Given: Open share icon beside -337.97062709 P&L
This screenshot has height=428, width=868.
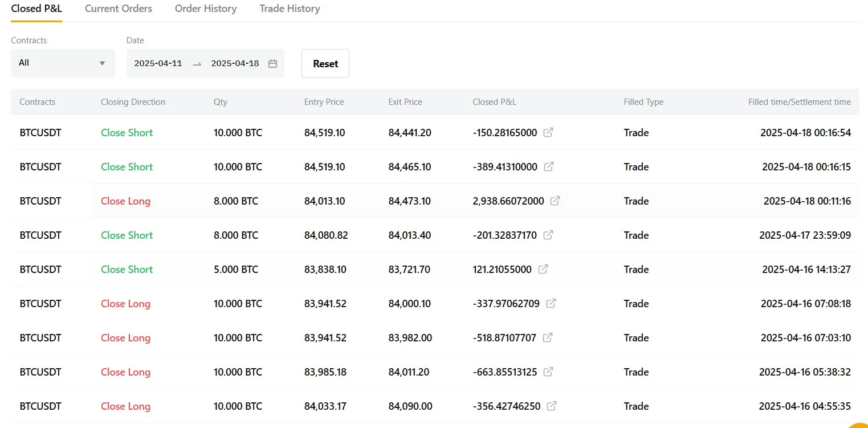Looking at the screenshot, I should [x=551, y=304].
